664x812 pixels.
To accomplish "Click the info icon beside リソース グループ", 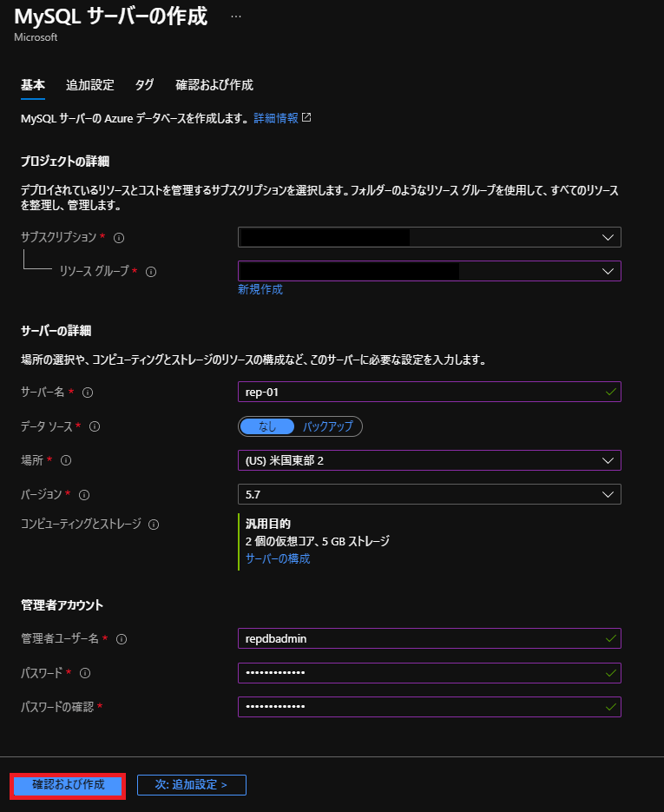I will tap(151, 272).
